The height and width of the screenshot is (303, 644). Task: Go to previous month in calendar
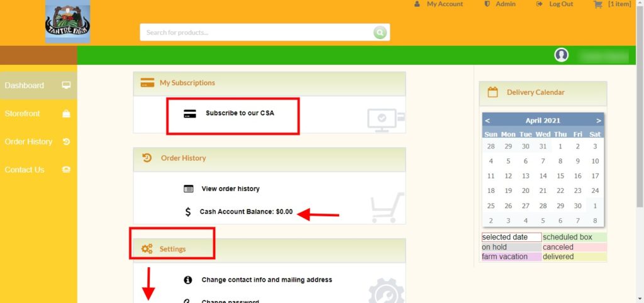tap(487, 121)
